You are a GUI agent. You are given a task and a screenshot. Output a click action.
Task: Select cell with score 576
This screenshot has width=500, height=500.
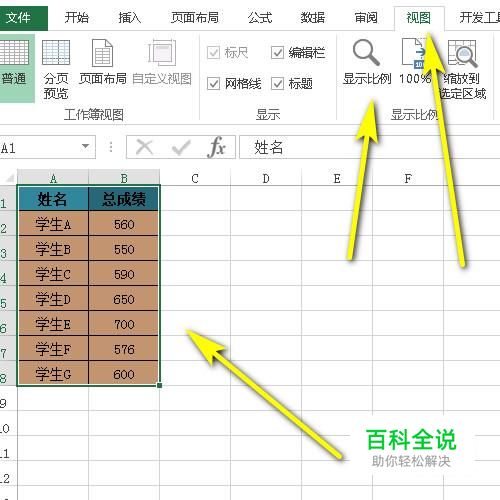(x=124, y=349)
